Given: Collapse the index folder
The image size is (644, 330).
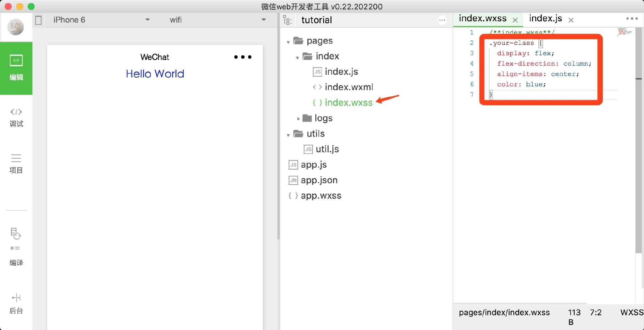Looking at the screenshot, I should click(x=297, y=57).
